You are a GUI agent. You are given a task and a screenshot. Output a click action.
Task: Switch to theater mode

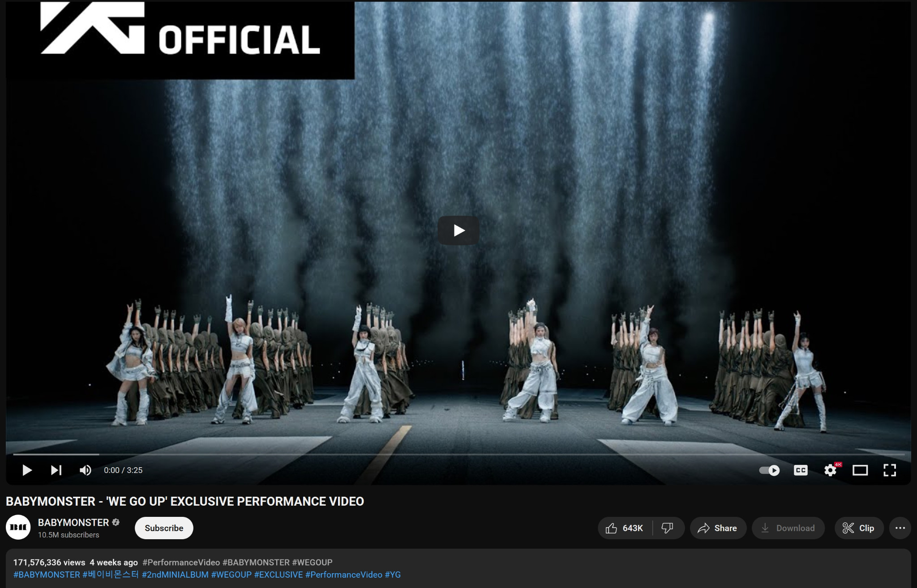click(x=860, y=470)
